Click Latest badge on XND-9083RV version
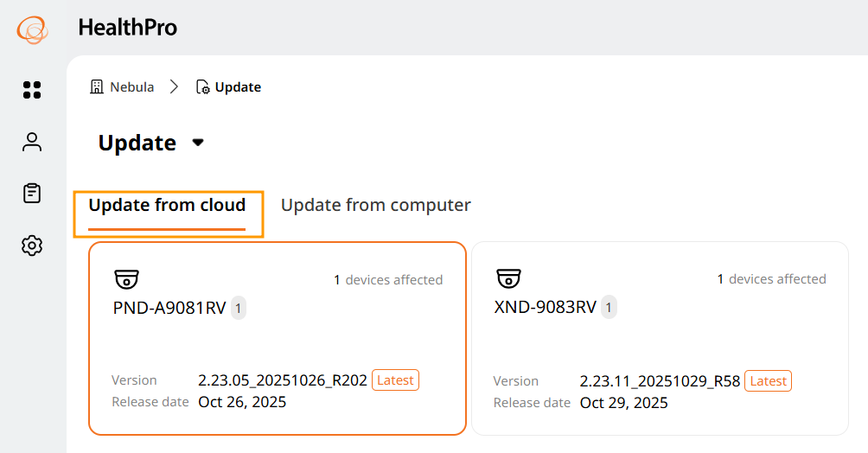 [768, 380]
